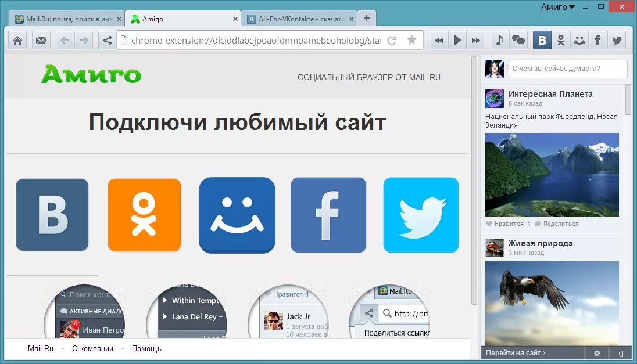This screenshot has width=637, height=364.
Task: Skip to next track button
Action: coord(476,40)
